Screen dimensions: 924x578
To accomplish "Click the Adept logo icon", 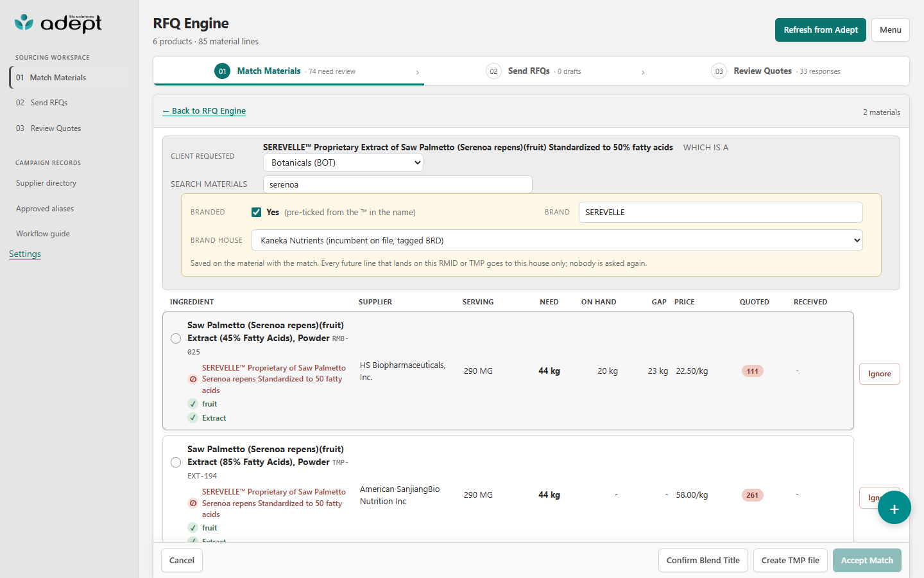I will (x=24, y=22).
